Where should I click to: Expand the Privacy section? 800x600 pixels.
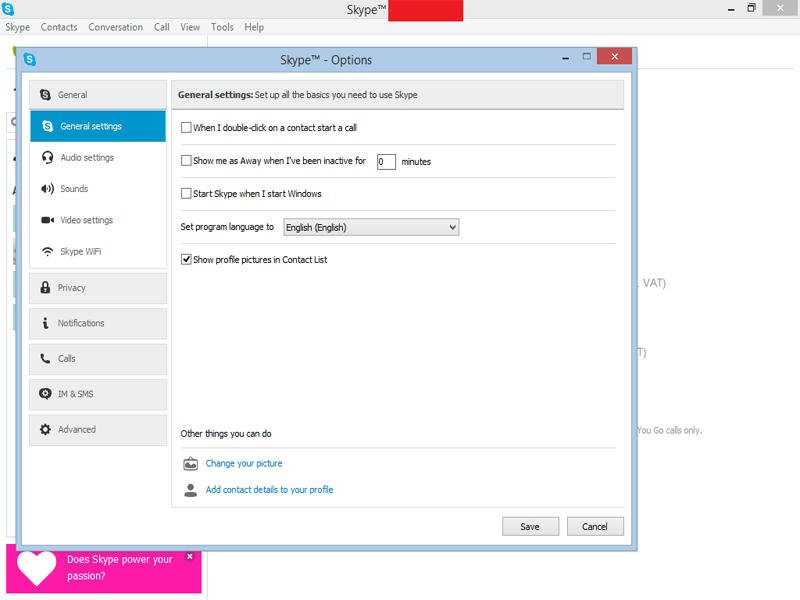point(98,288)
